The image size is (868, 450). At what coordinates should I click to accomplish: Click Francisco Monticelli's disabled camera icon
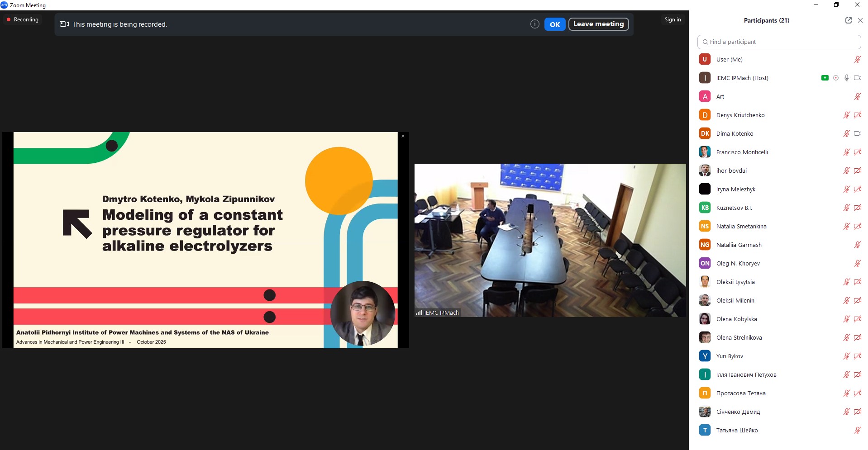[x=857, y=152]
